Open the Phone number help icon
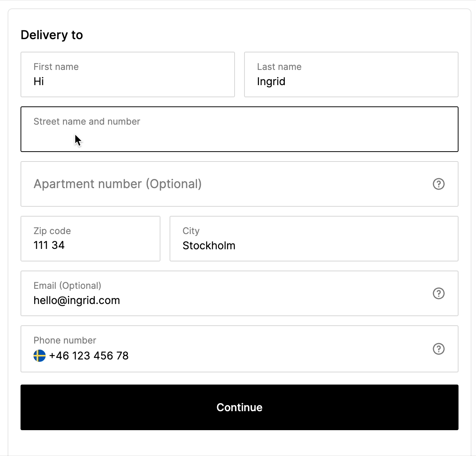Screen dimensions: 476x456 coord(438,348)
